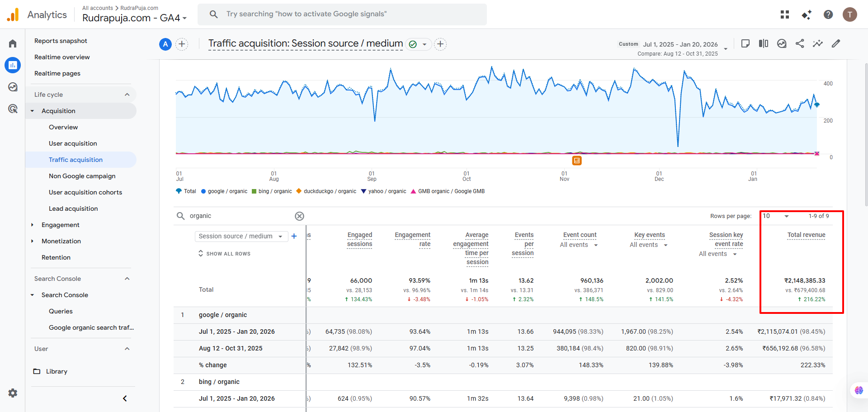Click the All Users segment badge A
The image size is (868, 412).
click(x=165, y=44)
